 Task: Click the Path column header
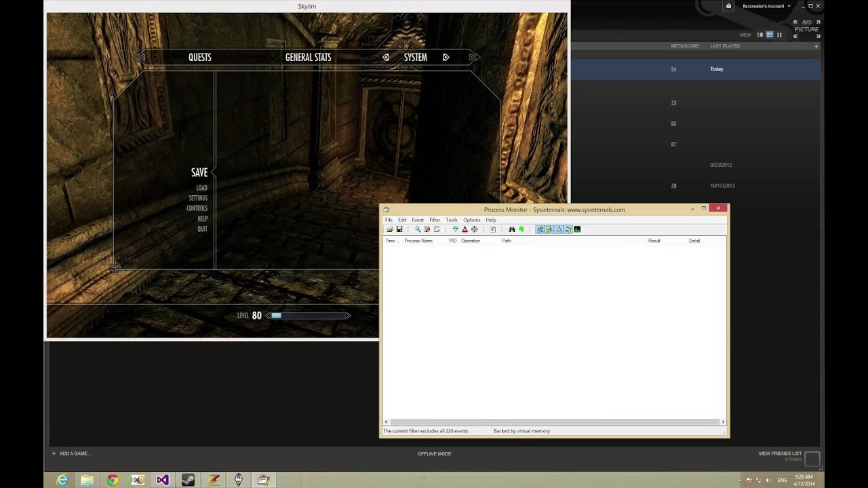coord(507,241)
